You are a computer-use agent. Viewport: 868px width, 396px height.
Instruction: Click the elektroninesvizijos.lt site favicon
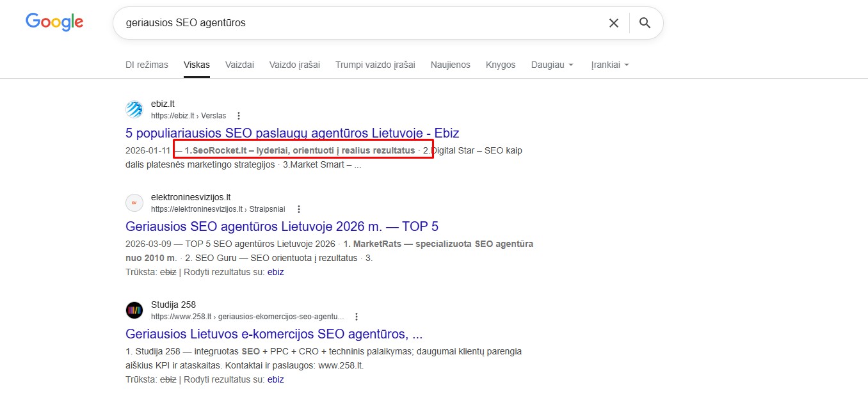[x=134, y=202]
